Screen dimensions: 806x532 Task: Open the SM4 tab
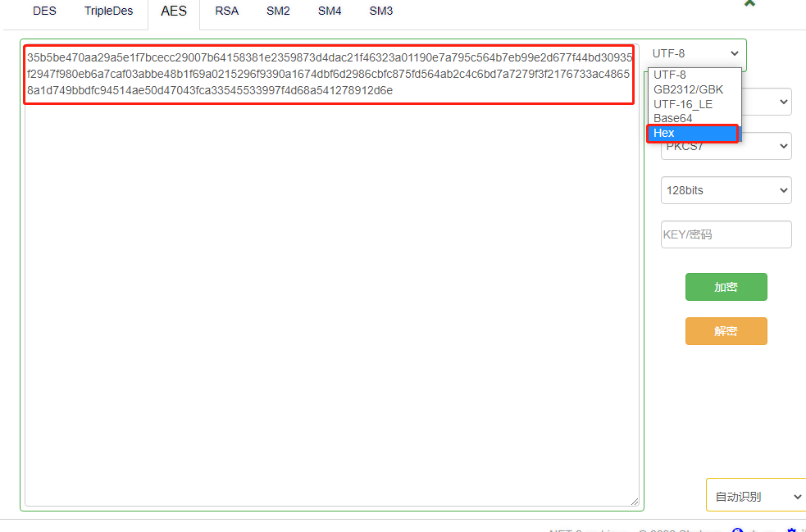tap(330, 11)
